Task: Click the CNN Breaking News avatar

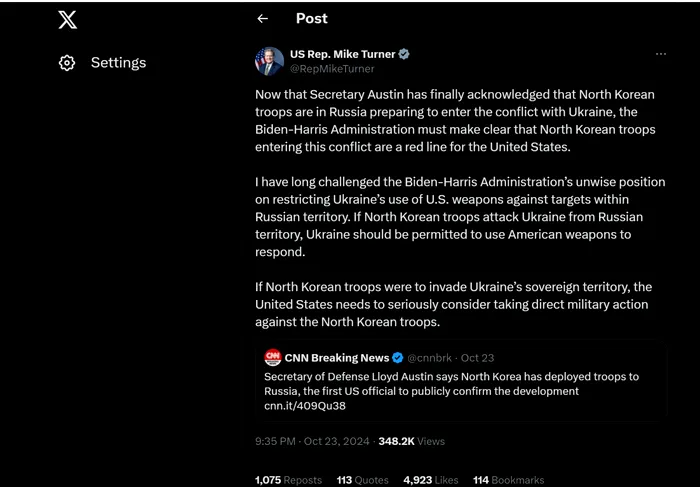Action: (272, 357)
